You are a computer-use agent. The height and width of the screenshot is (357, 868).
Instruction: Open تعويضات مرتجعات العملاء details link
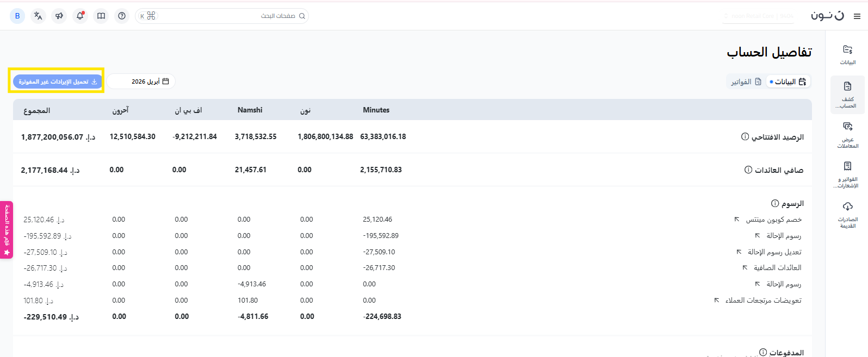(717, 300)
